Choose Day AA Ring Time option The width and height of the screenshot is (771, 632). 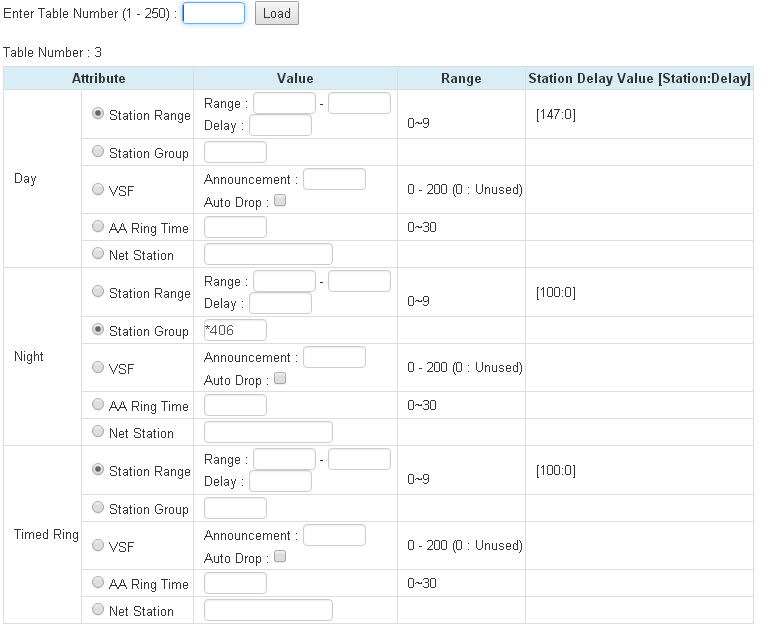pos(98,227)
